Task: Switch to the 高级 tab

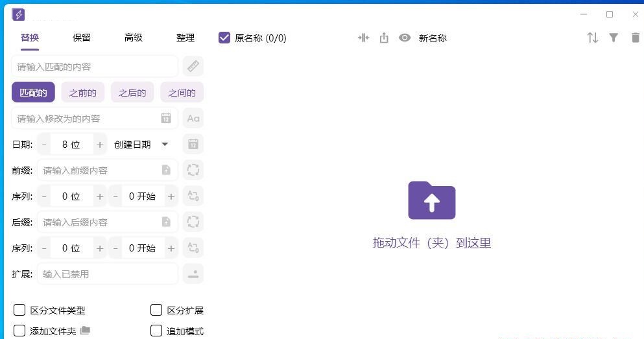Action: point(134,38)
